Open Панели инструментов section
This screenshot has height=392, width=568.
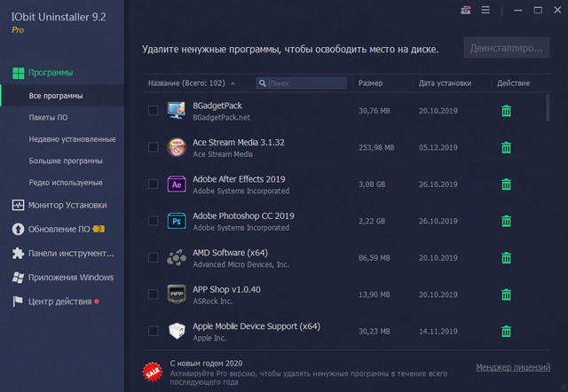71,254
